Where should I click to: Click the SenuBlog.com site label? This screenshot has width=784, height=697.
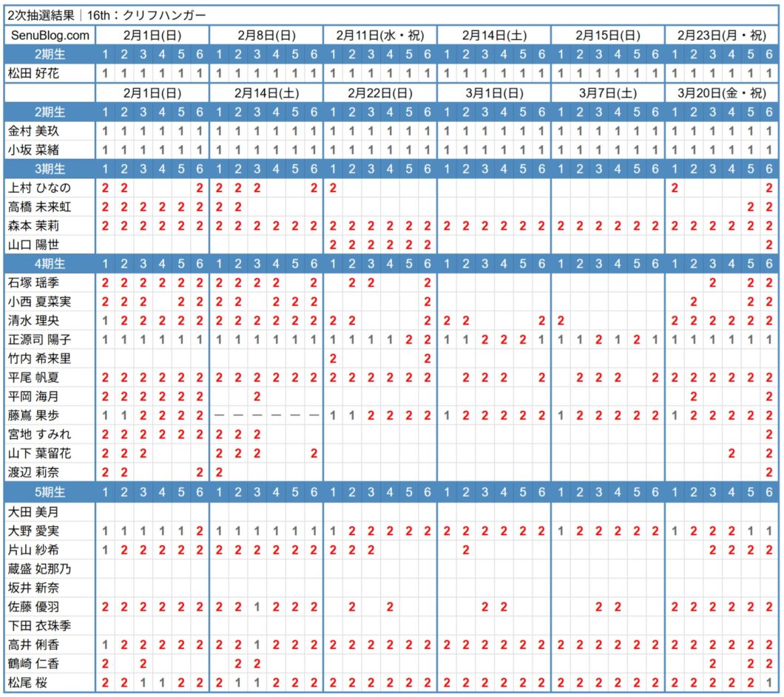pyautogui.click(x=50, y=35)
